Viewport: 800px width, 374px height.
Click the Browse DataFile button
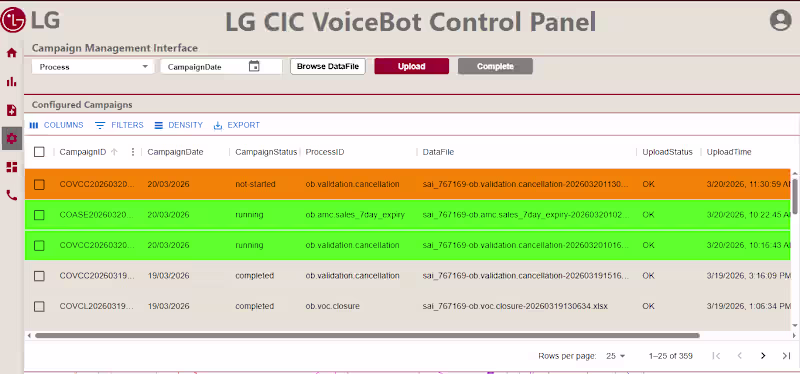tap(328, 66)
